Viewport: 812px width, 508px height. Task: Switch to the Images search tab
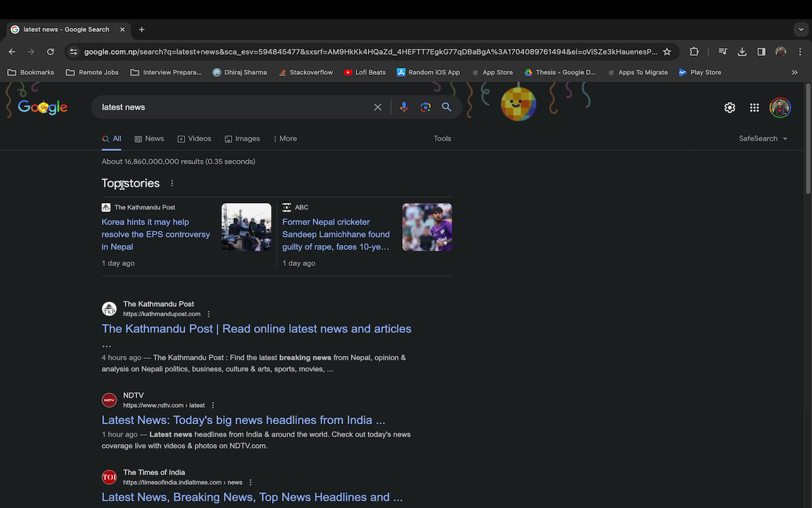click(242, 138)
